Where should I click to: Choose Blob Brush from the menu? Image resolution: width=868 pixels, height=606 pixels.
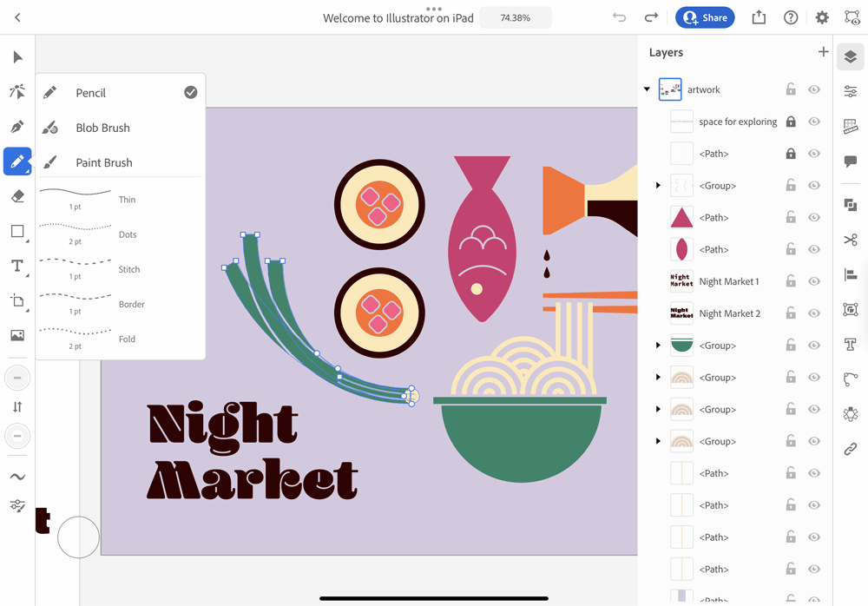[102, 128]
